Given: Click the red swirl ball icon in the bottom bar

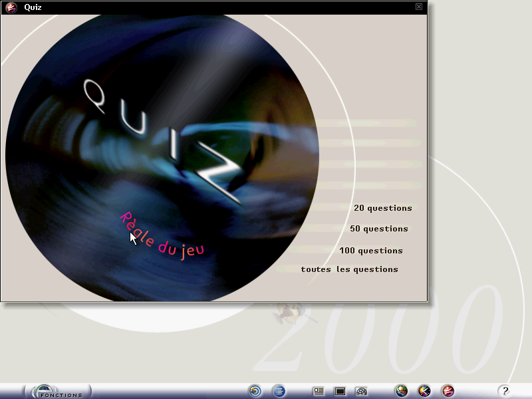Looking at the screenshot, I should point(448,391).
